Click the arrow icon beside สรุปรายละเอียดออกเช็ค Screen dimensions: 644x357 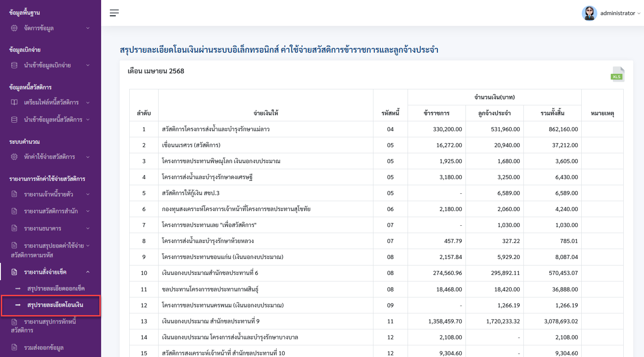coord(18,288)
